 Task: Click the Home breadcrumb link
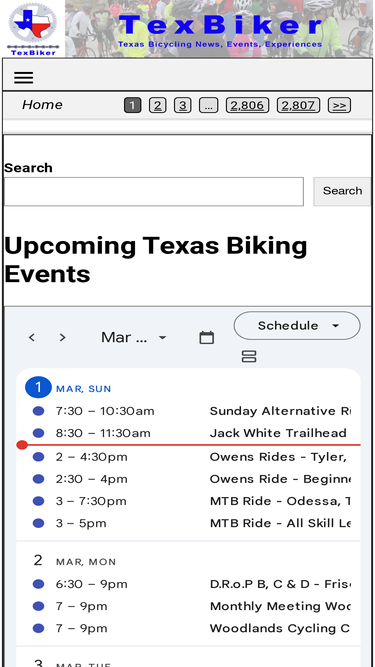42,105
